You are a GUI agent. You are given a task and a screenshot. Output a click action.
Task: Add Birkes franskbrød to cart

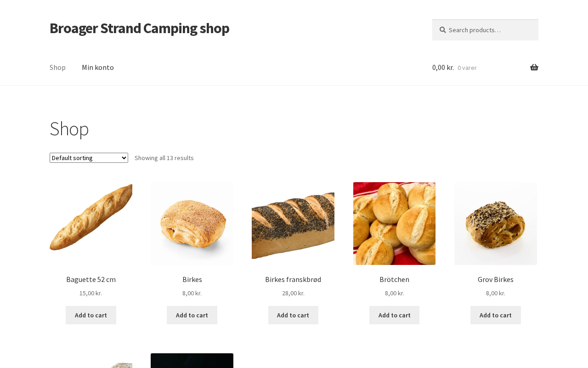(x=293, y=315)
